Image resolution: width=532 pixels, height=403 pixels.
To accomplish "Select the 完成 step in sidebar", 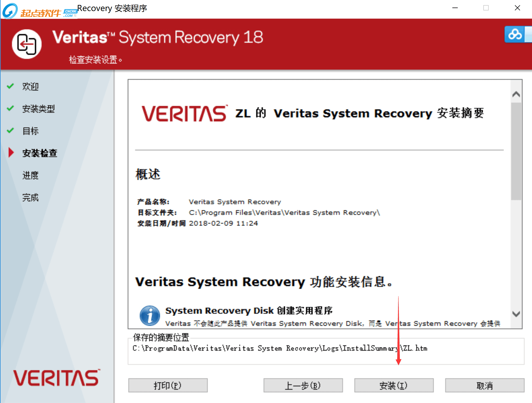I will pyautogui.click(x=30, y=198).
